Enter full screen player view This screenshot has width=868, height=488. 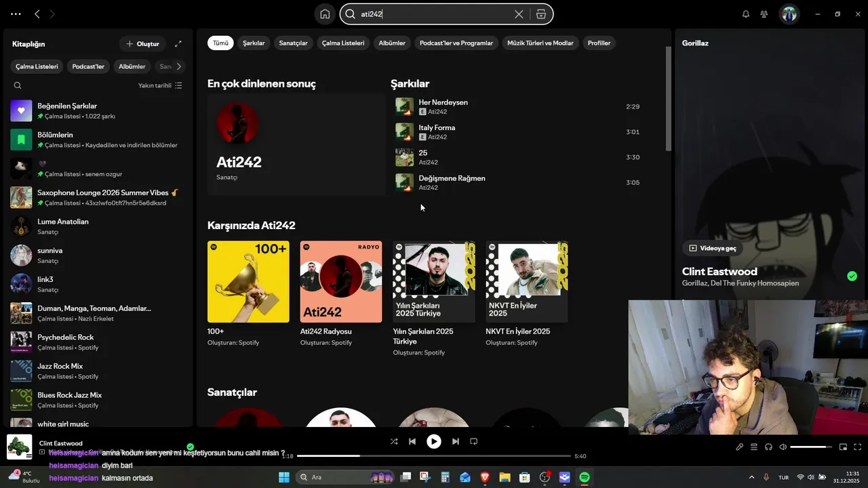(x=858, y=447)
